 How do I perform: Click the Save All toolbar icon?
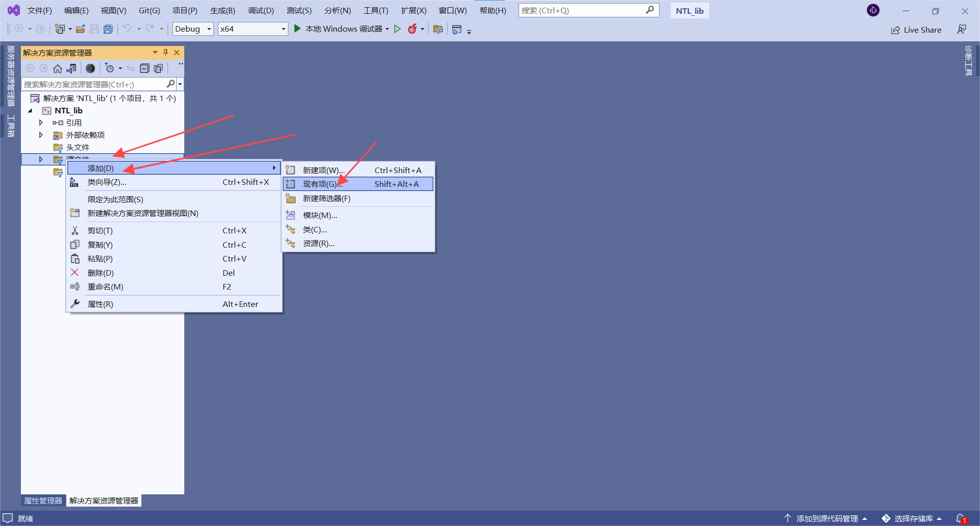click(x=108, y=29)
